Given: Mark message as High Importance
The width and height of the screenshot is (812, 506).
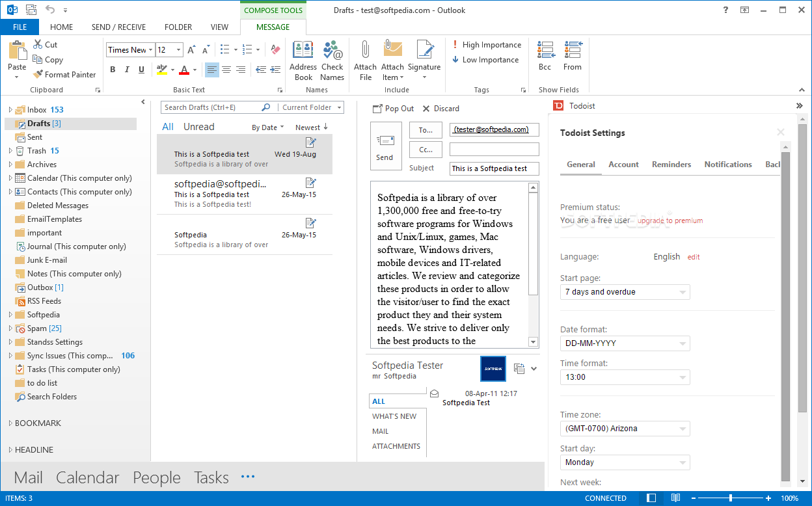Looking at the screenshot, I should click(487, 45).
